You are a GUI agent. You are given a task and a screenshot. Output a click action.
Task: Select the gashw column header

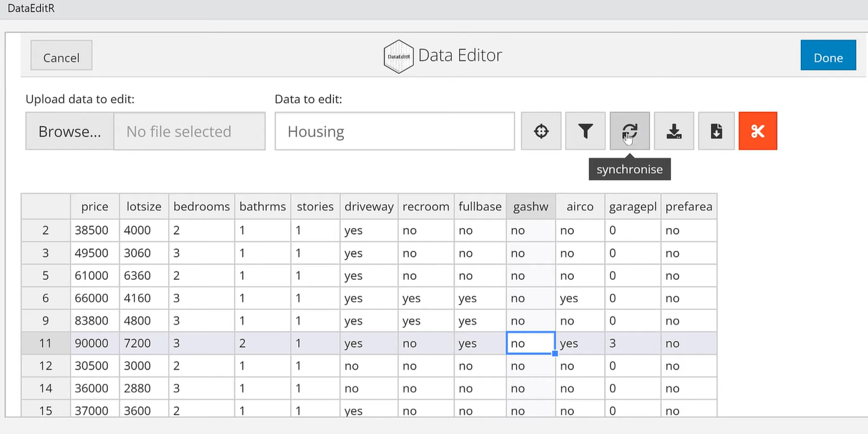tap(531, 207)
